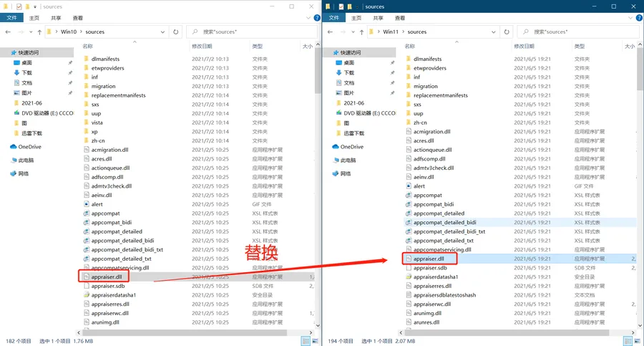The image size is (644, 346).
Task: Sort by 名称 column in Win10 window
Action: pos(87,47)
